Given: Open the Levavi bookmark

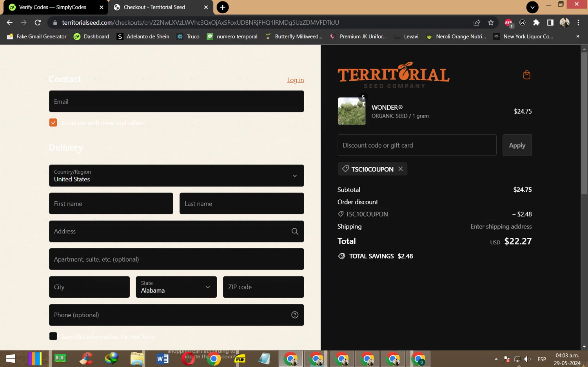Looking at the screenshot, I should (x=406, y=36).
